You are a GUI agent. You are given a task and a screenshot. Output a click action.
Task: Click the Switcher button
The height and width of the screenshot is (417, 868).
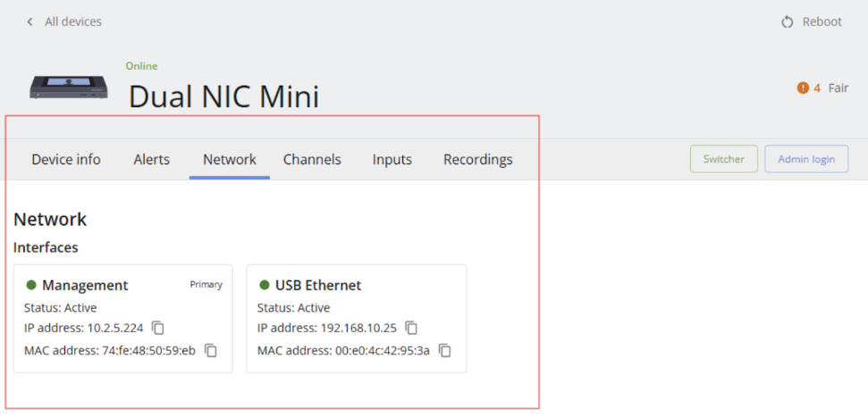pos(723,159)
